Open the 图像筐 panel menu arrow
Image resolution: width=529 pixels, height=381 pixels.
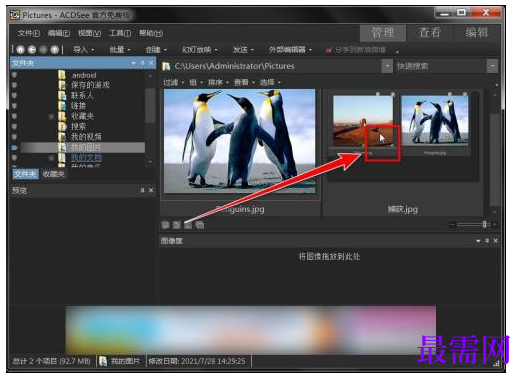478,241
